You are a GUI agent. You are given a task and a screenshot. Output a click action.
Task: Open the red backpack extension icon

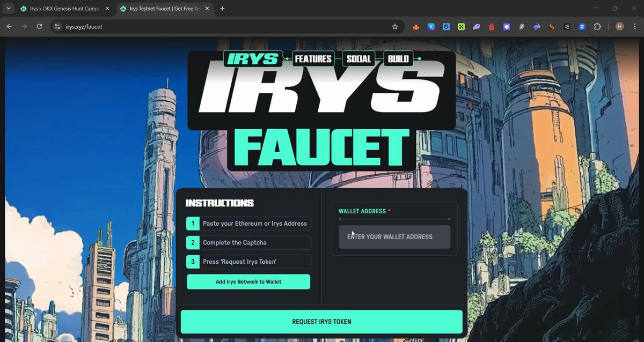[x=491, y=26]
